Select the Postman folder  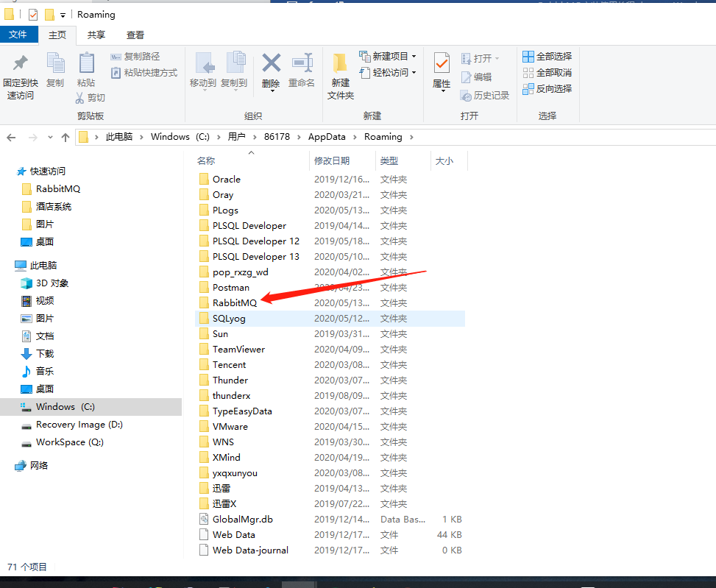(x=330, y=287)
